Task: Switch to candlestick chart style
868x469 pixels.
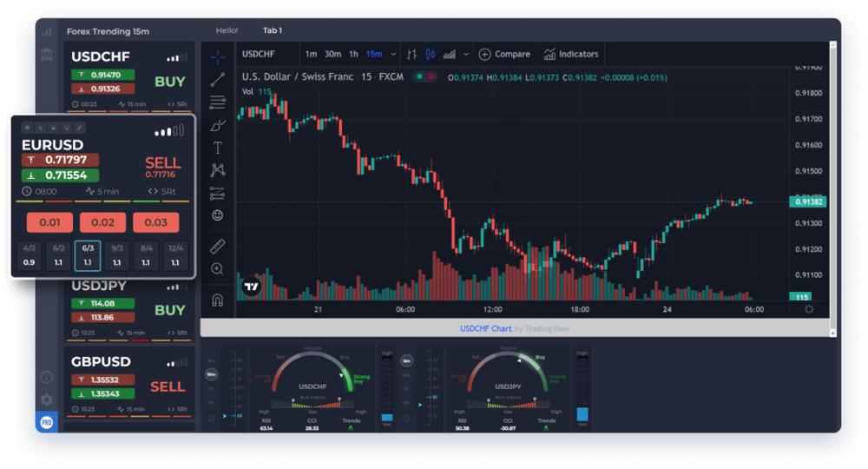Action: 431,54
